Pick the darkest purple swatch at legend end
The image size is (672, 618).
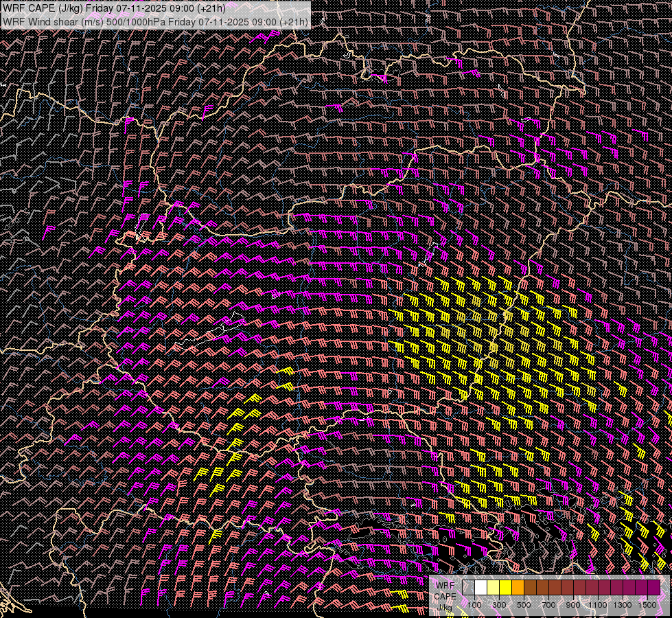point(653,588)
